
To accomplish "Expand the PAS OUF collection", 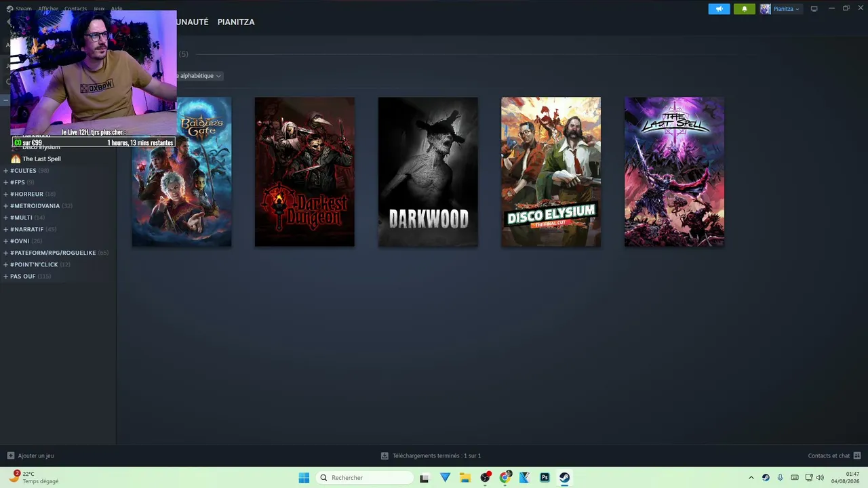I will click(5, 277).
